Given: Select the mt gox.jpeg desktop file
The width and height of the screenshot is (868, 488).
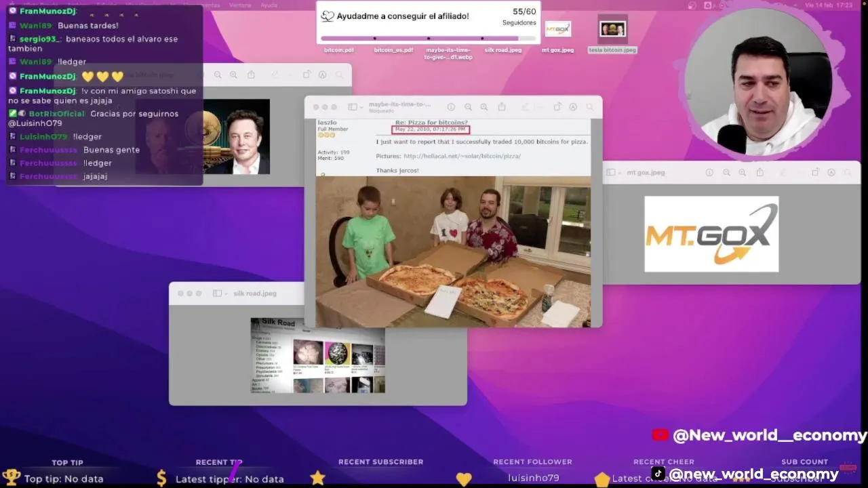Looking at the screenshot, I should (x=557, y=37).
